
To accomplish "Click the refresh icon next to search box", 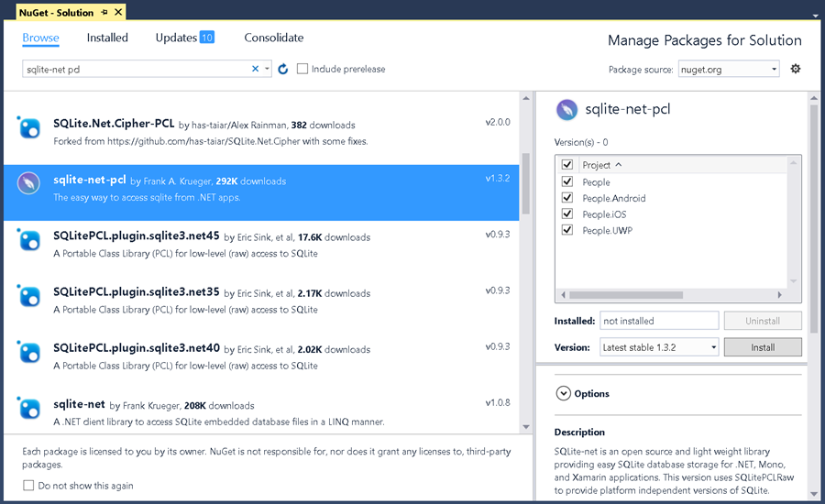I will (x=282, y=69).
